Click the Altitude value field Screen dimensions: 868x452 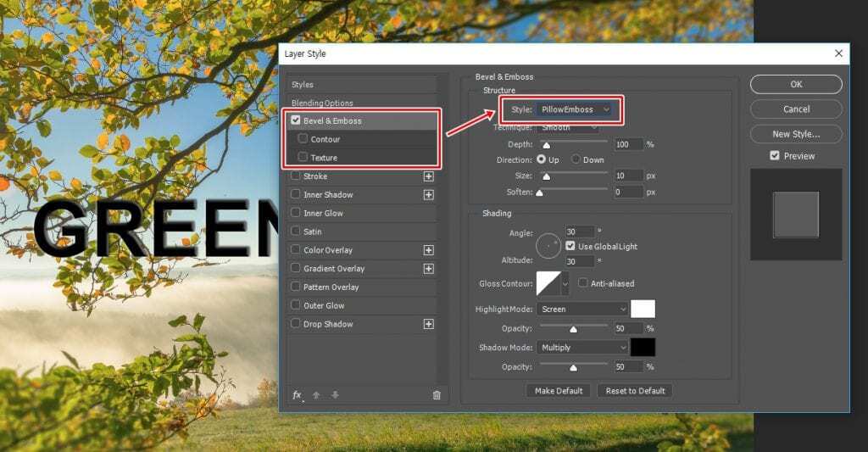tap(580, 261)
